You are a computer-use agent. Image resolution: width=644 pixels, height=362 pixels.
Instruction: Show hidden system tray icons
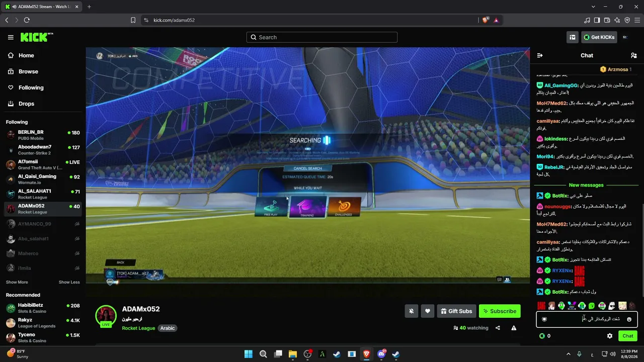click(569, 354)
